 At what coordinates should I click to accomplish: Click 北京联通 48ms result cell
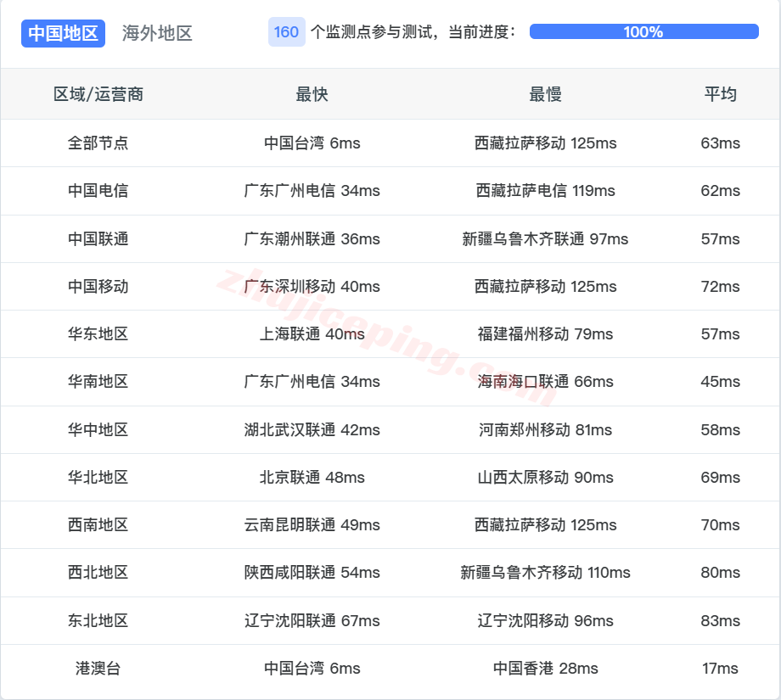pos(313,477)
